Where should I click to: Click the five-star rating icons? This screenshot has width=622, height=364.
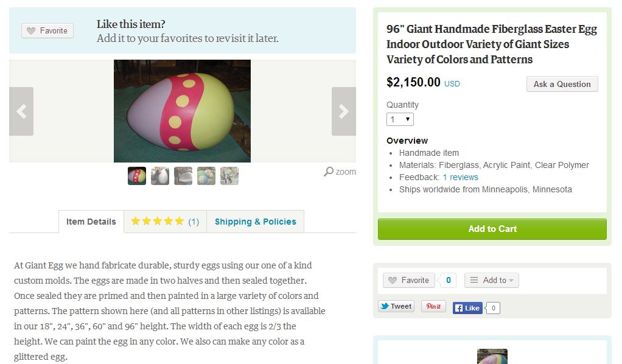coord(158,221)
